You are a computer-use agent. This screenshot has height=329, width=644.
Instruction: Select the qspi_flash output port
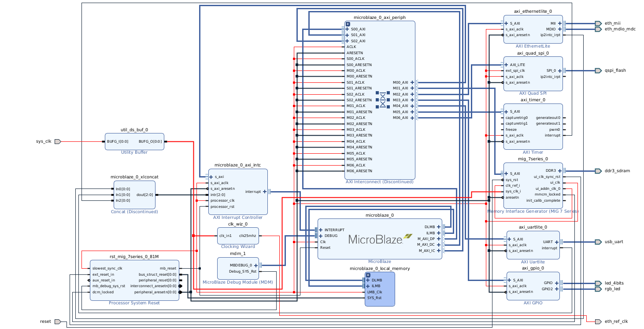click(x=597, y=70)
